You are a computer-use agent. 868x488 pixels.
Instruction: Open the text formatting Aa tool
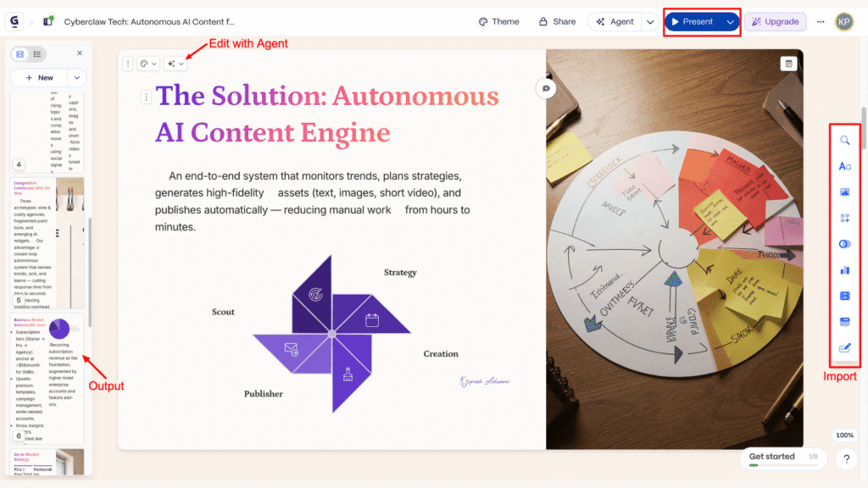point(845,166)
